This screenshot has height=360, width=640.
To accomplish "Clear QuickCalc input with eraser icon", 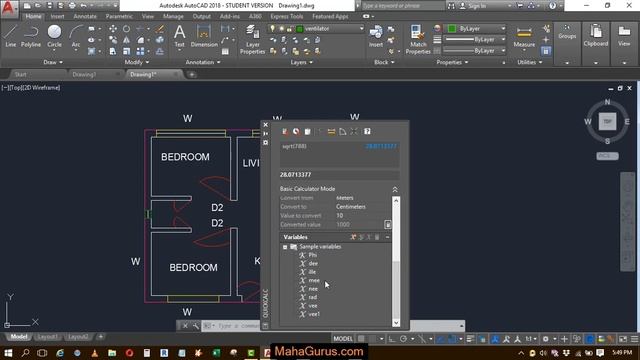I will (285, 131).
